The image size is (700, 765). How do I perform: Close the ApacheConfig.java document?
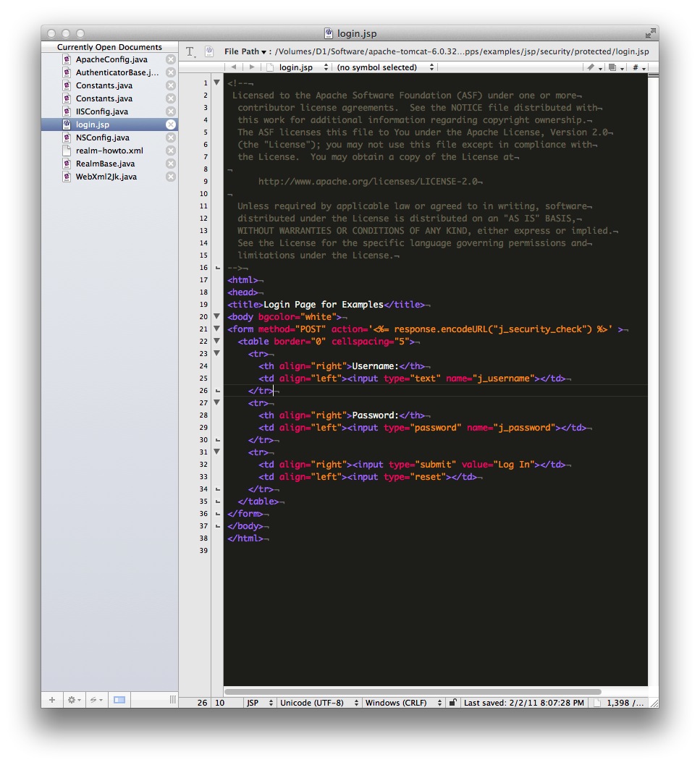(170, 59)
